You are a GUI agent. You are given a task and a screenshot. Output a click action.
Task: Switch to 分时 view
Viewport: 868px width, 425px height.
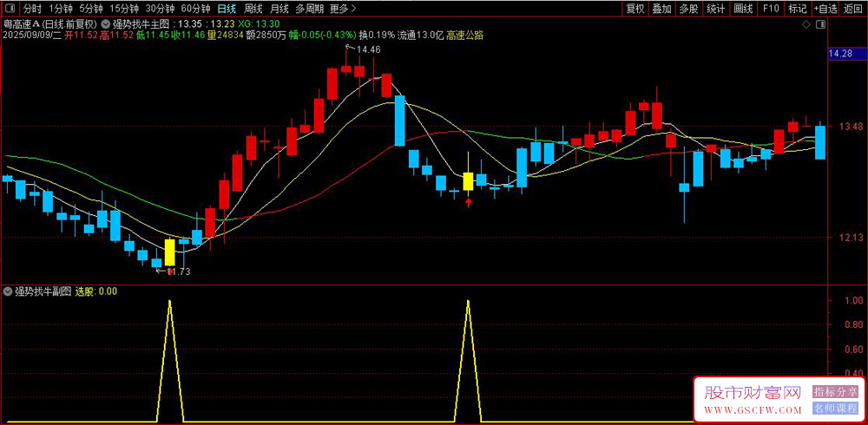click(x=32, y=9)
